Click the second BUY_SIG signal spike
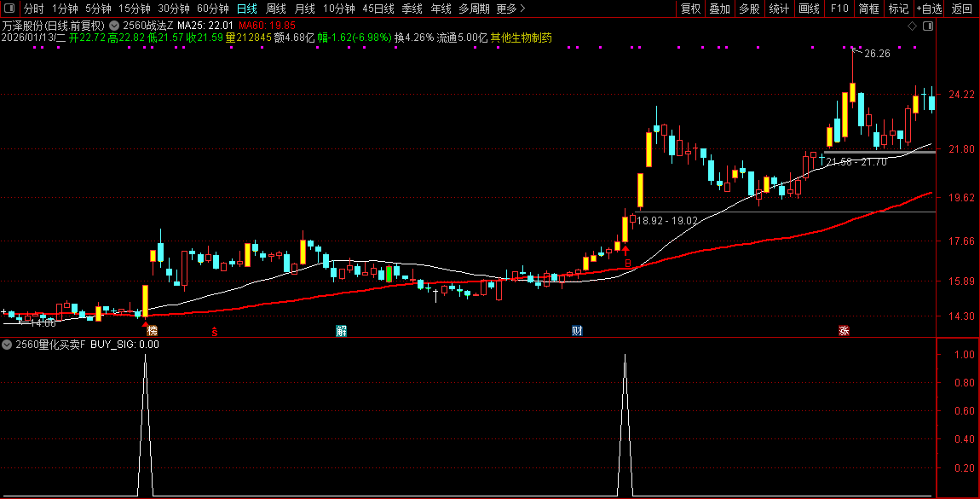 625,425
